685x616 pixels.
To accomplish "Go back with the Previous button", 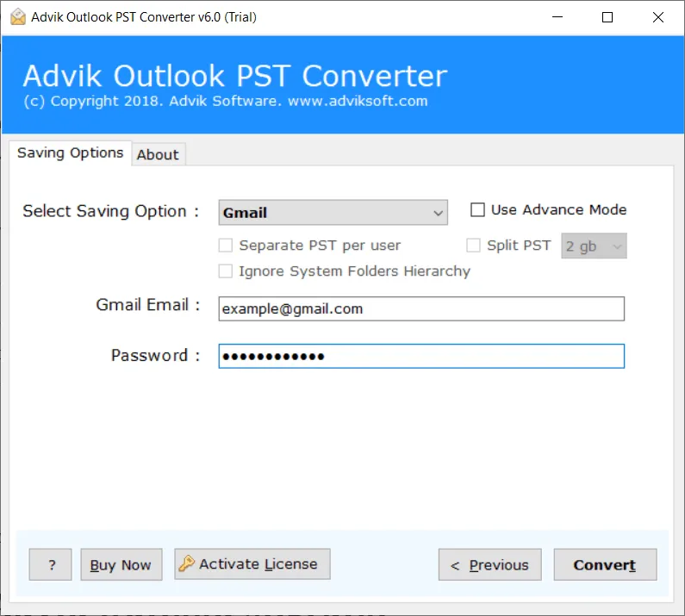I will [489, 564].
